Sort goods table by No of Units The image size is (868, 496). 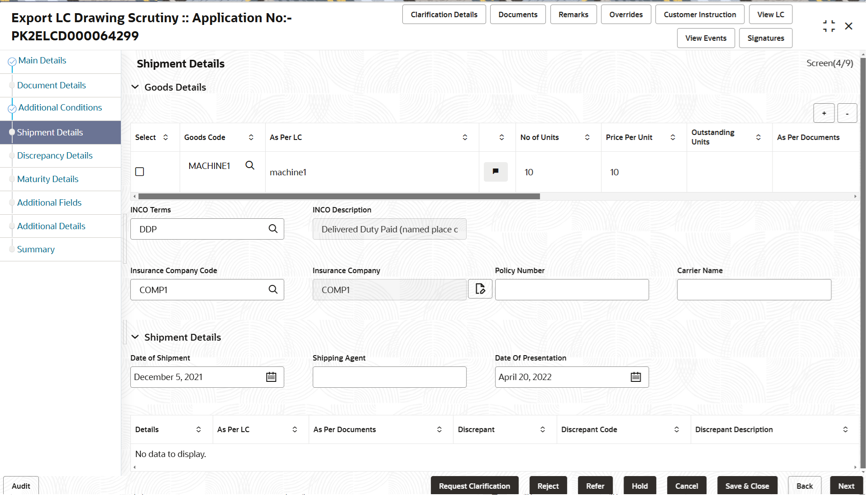click(587, 137)
